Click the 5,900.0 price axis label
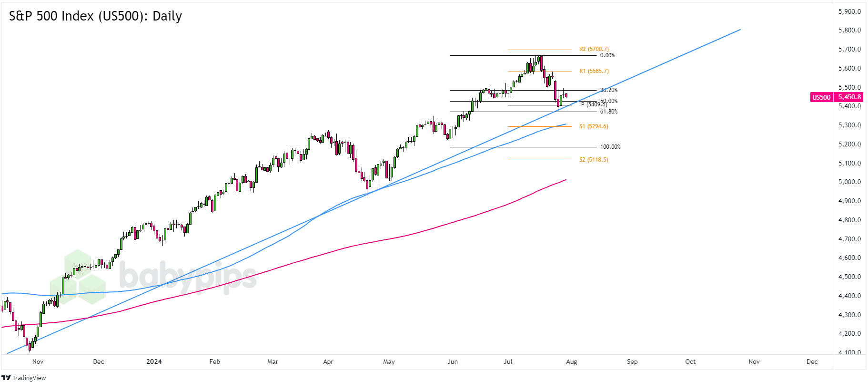 point(849,11)
